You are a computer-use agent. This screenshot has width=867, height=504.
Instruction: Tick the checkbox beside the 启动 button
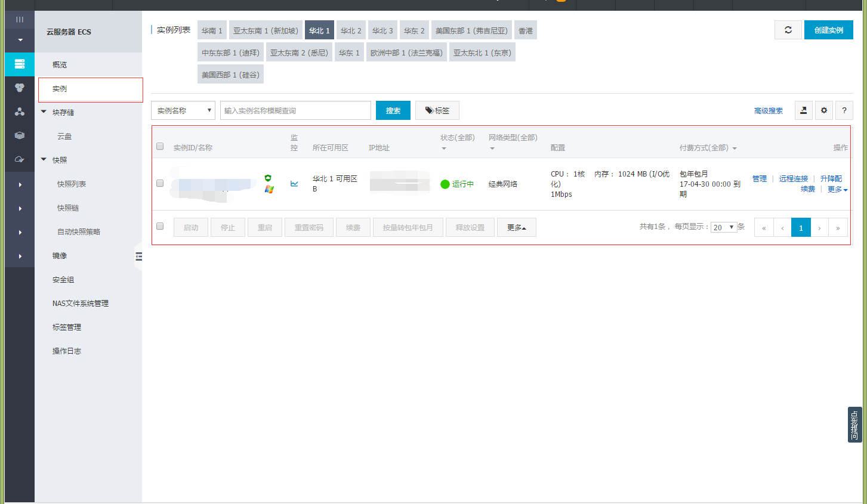pyautogui.click(x=160, y=226)
